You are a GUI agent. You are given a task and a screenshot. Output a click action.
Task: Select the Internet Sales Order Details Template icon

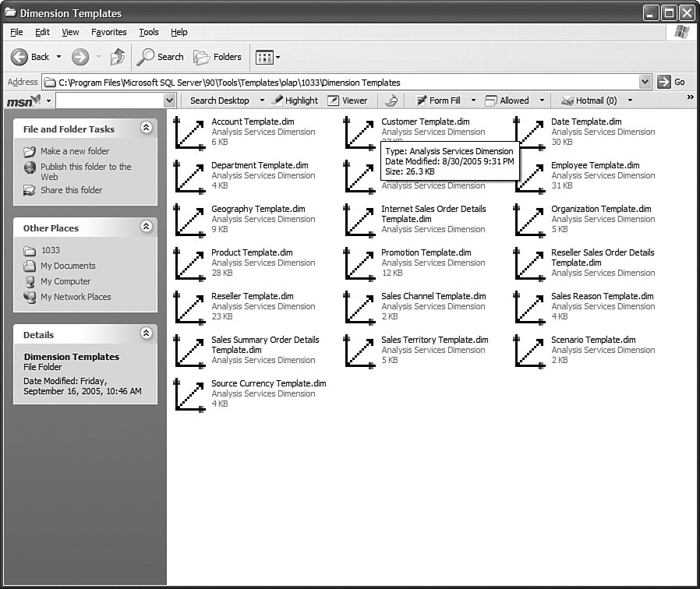[x=359, y=220]
